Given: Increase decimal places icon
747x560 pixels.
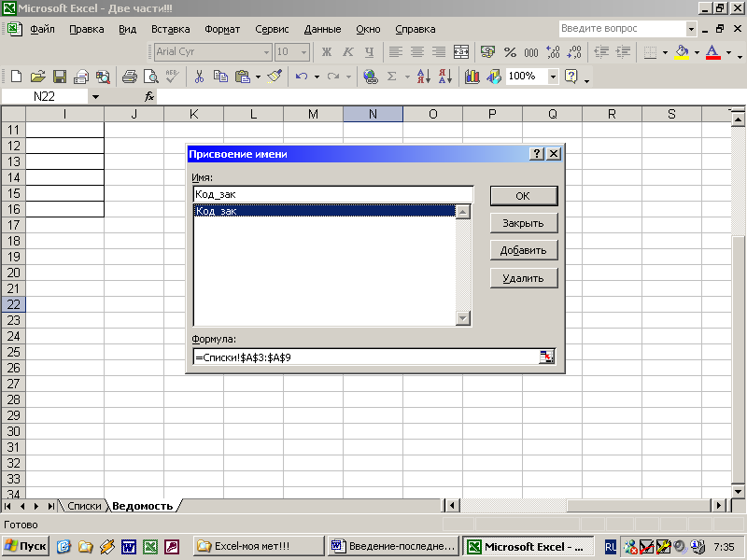Looking at the screenshot, I should point(553,52).
